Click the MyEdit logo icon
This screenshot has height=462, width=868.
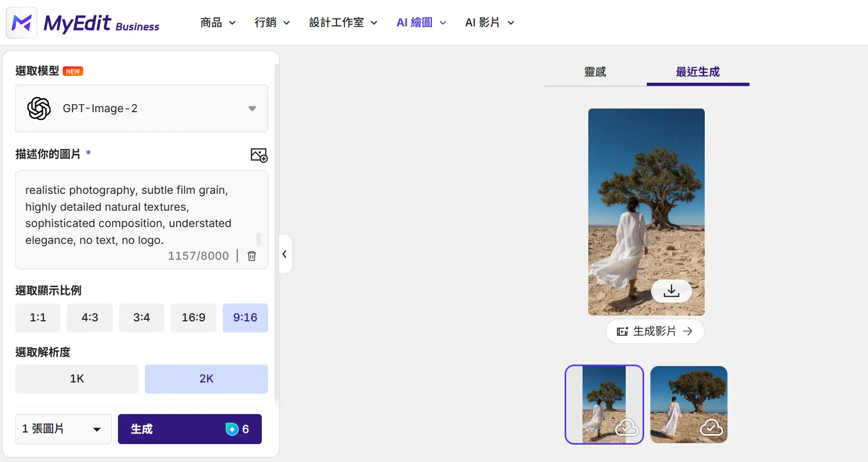coord(22,23)
